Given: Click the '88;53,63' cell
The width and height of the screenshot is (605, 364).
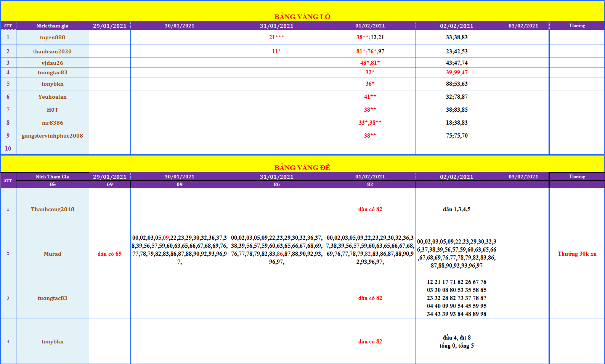Looking at the screenshot, I should (x=457, y=84).
